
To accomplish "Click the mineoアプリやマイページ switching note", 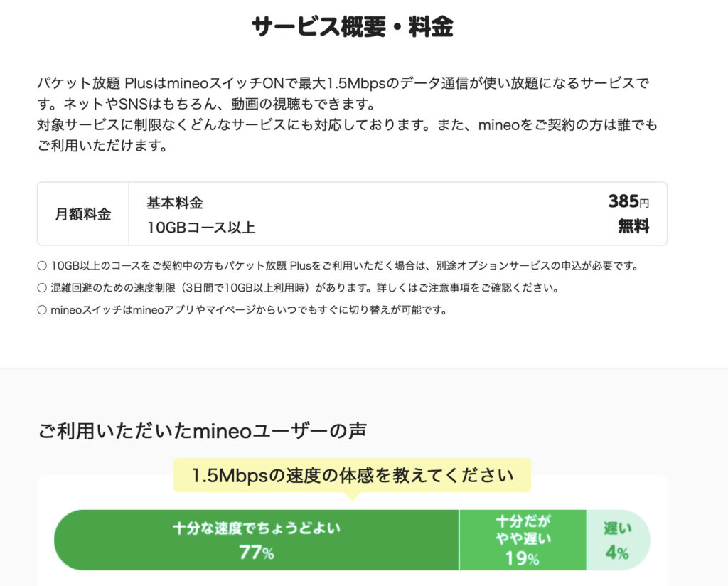I will point(248,310).
